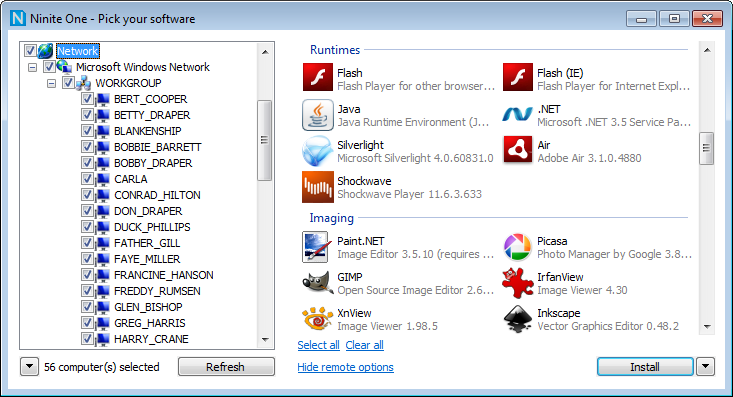Collapse the Microsoft Windows Network node
Image resolution: width=733 pixels, height=397 pixels.
(x=32, y=67)
